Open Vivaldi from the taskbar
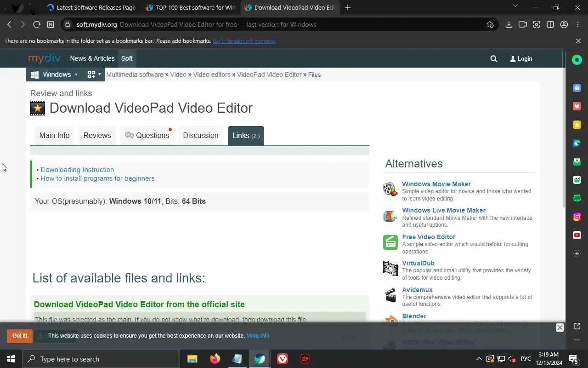 (283, 359)
